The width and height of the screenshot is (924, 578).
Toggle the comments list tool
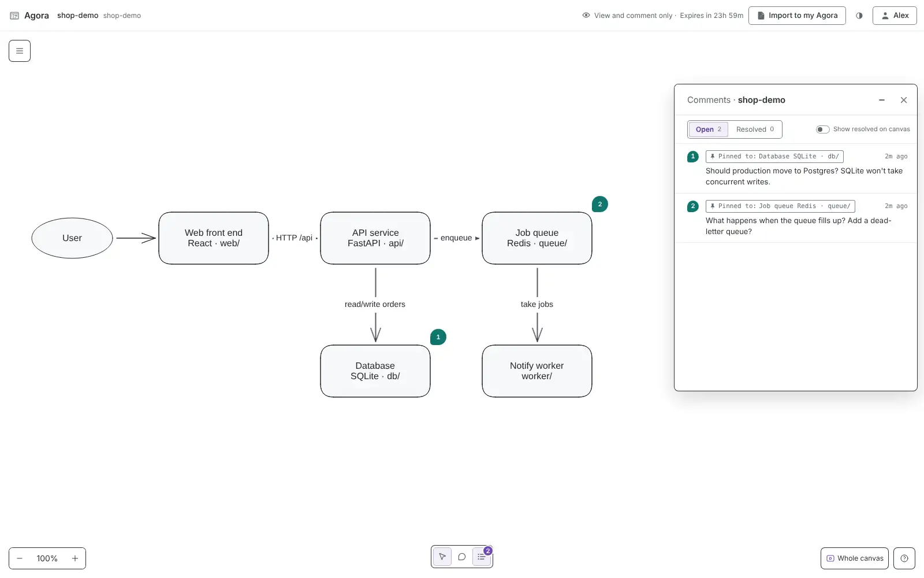pos(482,557)
